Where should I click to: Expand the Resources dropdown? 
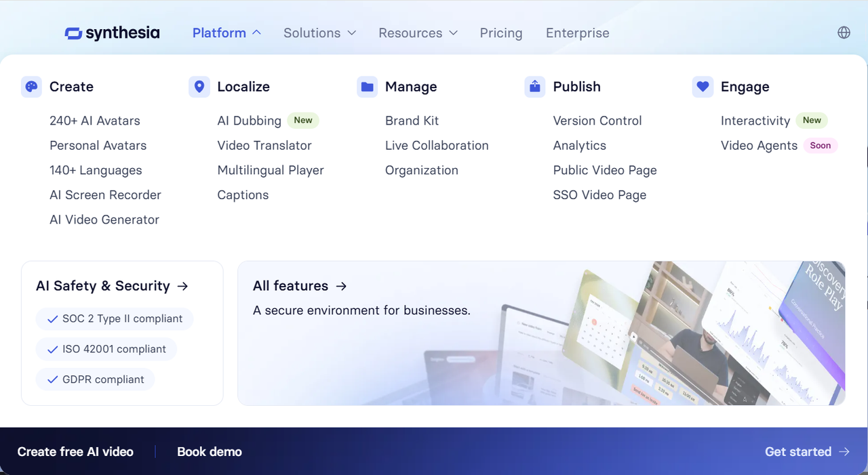[418, 33]
